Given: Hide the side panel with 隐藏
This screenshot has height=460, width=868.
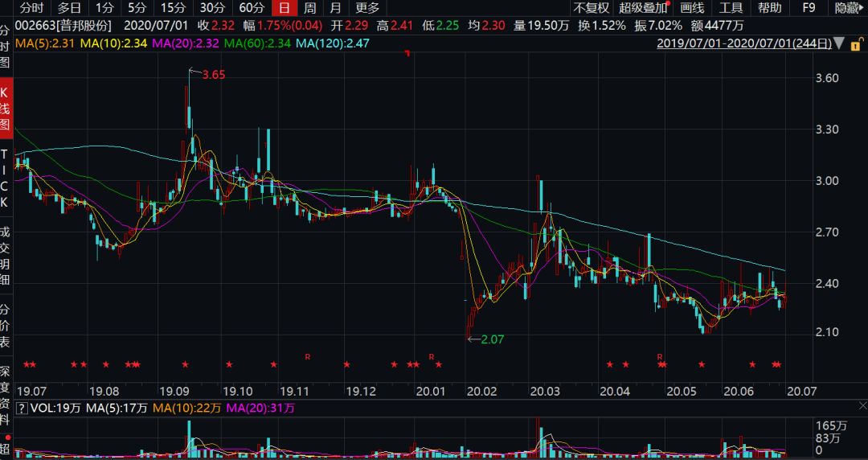Looking at the screenshot, I should pos(847,8).
